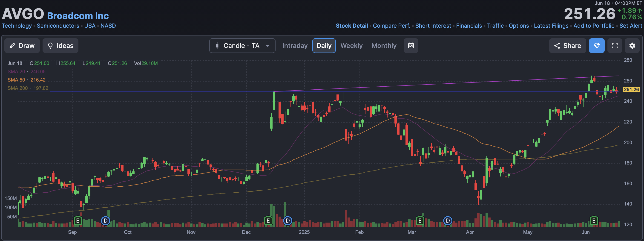This screenshot has width=644, height=241.
Task: Share the chart
Action: pyautogui.click(x=567, y=46)
